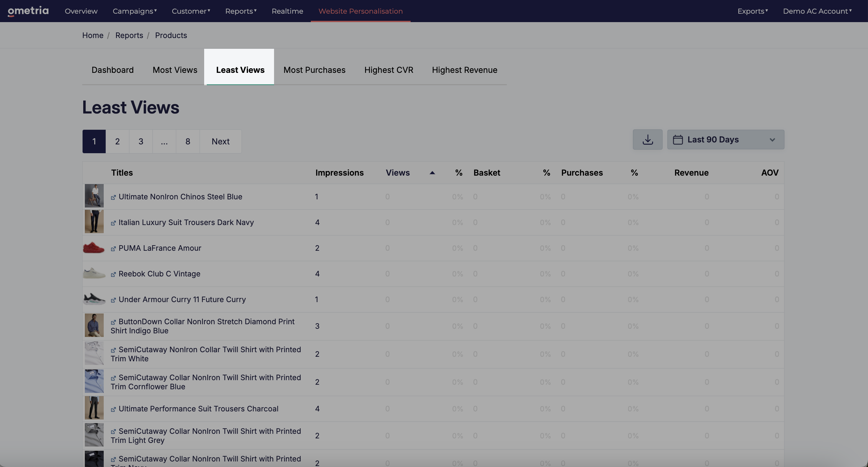This screenshot has width=868, height=467.
Task: Open Website Personalisation section
Action: coord(361,11)
